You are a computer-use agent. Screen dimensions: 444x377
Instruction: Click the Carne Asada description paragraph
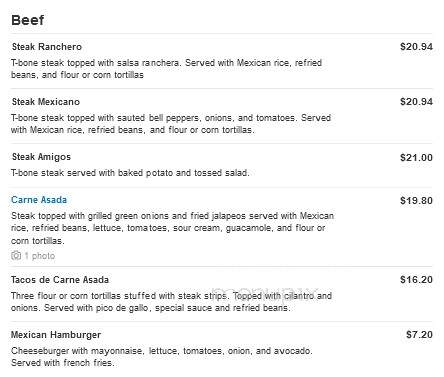[x=172, y=228]
